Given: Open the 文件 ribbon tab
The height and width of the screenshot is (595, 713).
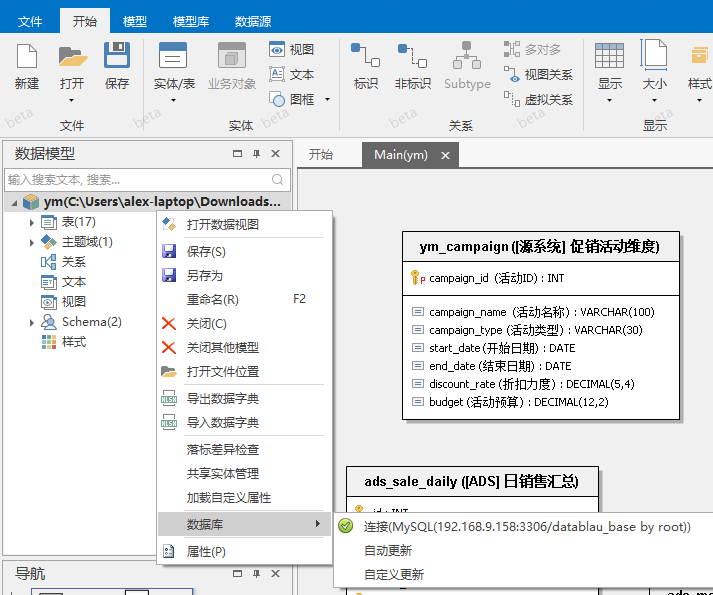Looking at the screenshot, I should click(x=30, y=21).
